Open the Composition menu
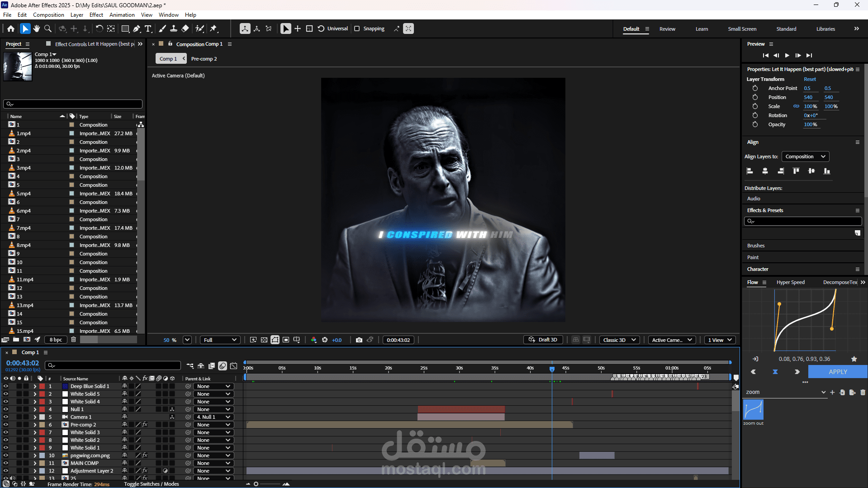 pyautogui.click(x=48, y=14)
